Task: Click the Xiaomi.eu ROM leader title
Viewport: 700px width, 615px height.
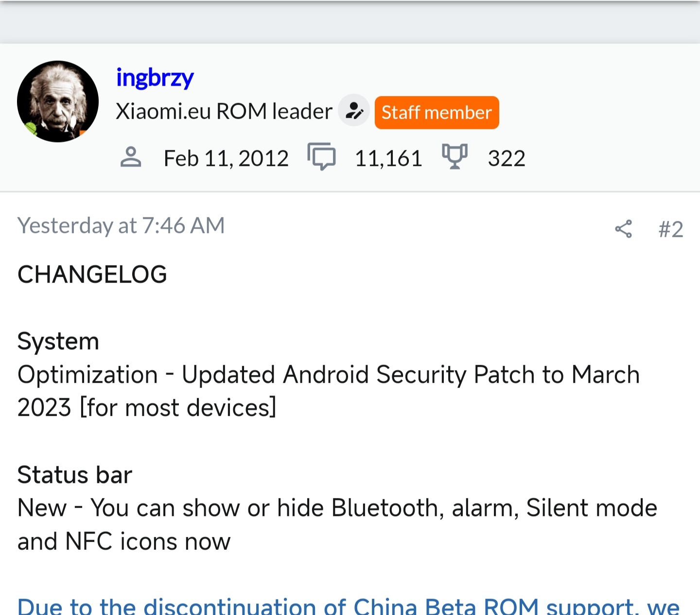Action: pyautogui.click(x=224, y=111)
